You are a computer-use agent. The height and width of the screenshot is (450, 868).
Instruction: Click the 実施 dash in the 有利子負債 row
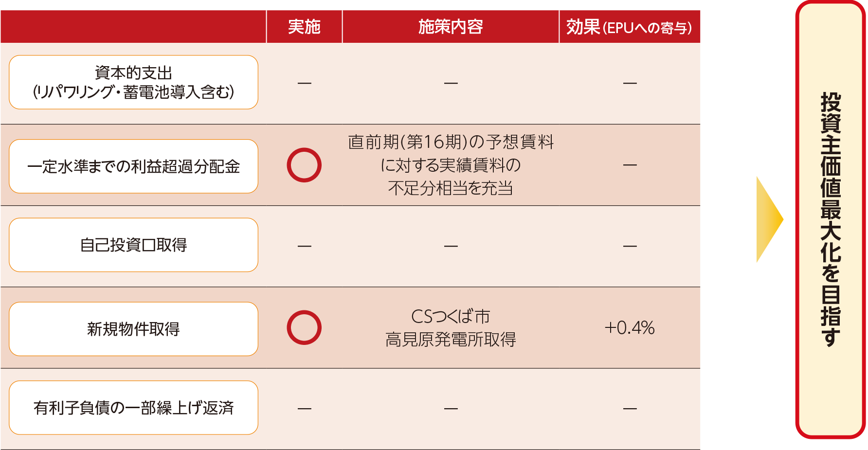304,409
